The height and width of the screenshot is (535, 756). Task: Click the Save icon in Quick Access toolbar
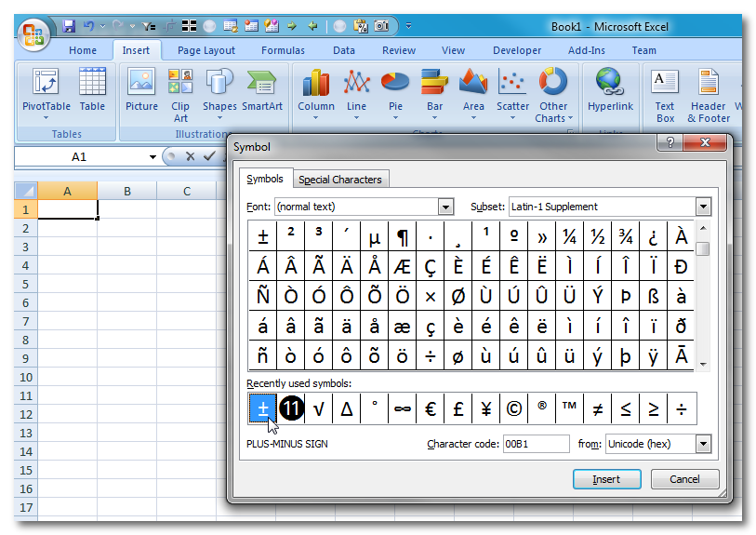[69, 26]
